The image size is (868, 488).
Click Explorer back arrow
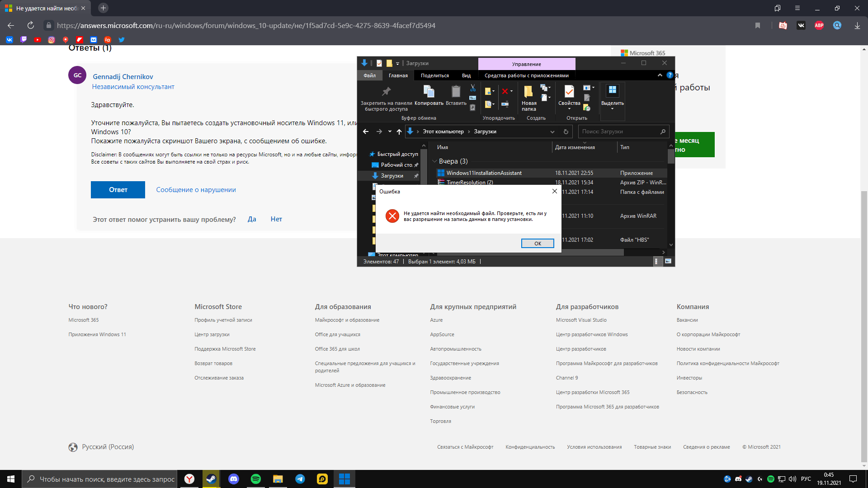[x=366, y=131]
